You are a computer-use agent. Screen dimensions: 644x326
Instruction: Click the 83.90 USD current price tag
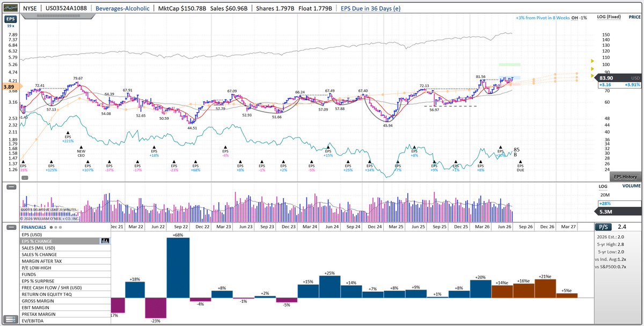tap(618, 77)
